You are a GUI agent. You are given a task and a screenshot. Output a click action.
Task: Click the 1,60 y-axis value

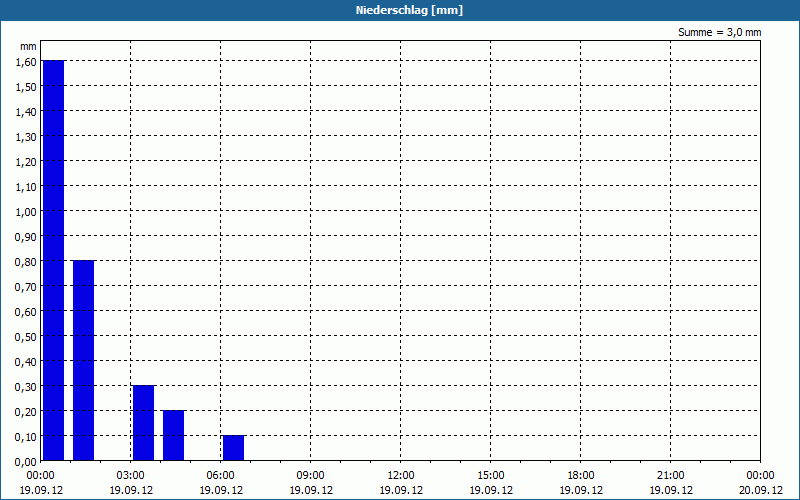26,61
